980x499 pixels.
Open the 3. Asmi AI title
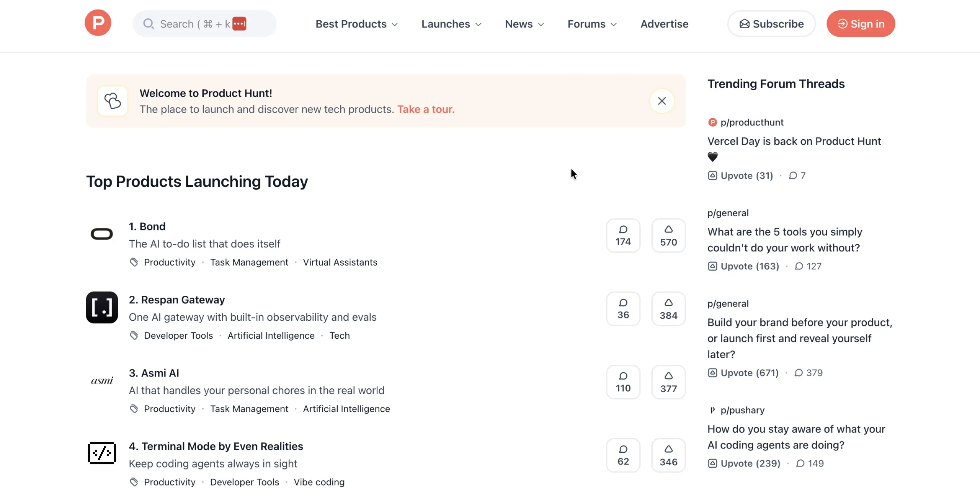(154, 373)
